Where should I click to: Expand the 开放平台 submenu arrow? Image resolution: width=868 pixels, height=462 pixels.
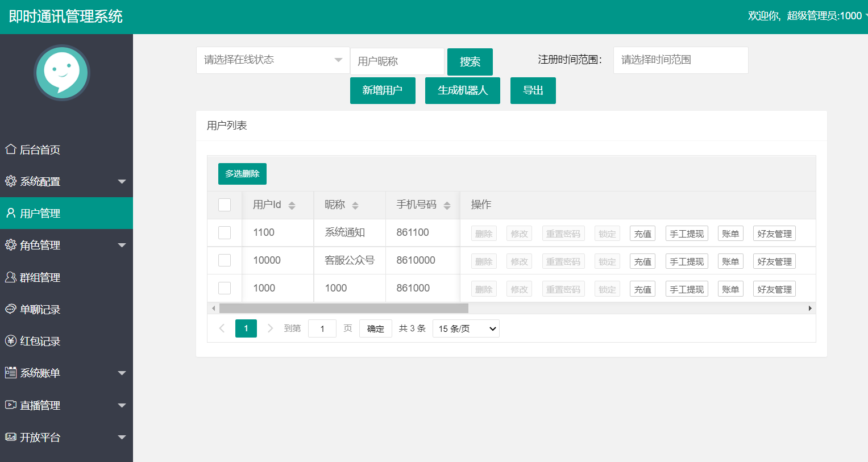tap(122, 438)
